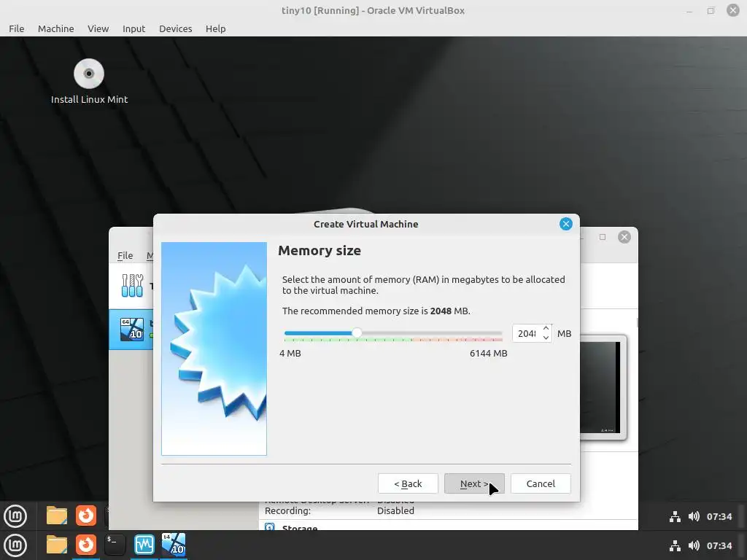The width and height of the screenshot is (747, 560).
Task: Decrease memory with the spinbox down arrow
Action: (x=546, y=338)
